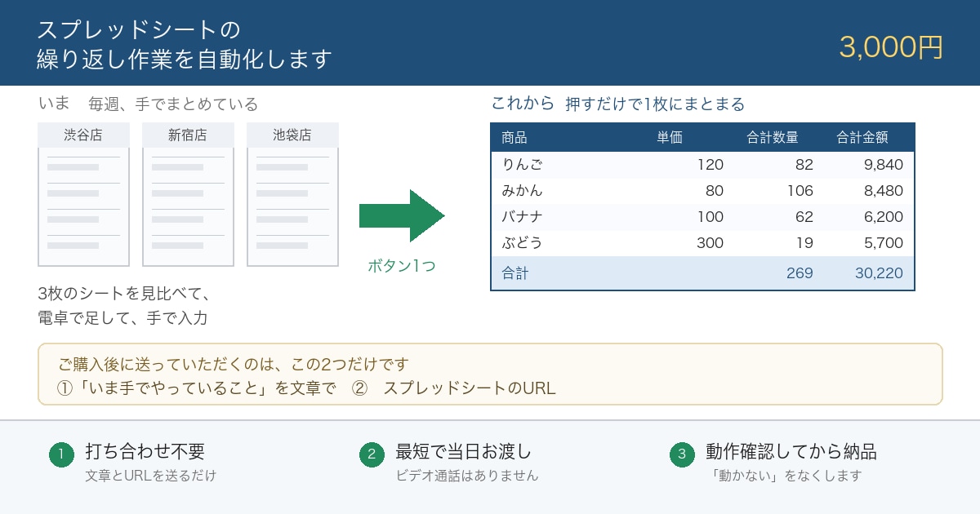Click バナナ quantity value 62

point(804,217)
